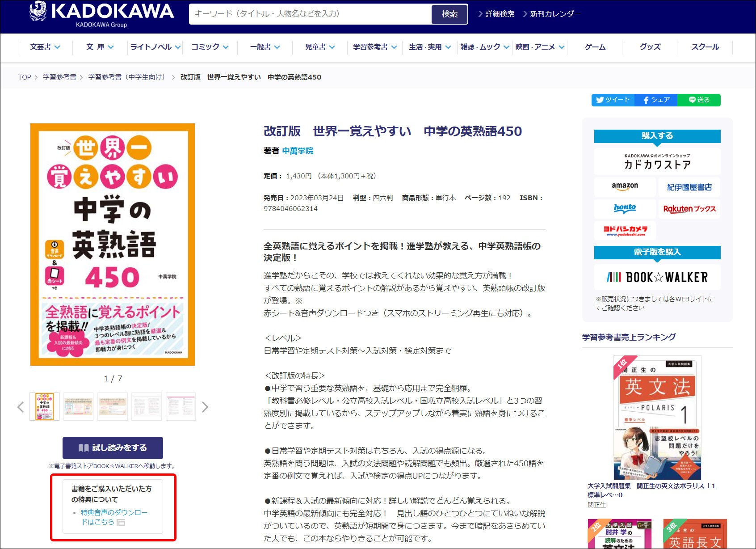Open the amazon purchase button
Screen dimensions: 756x549
[625, 187]
